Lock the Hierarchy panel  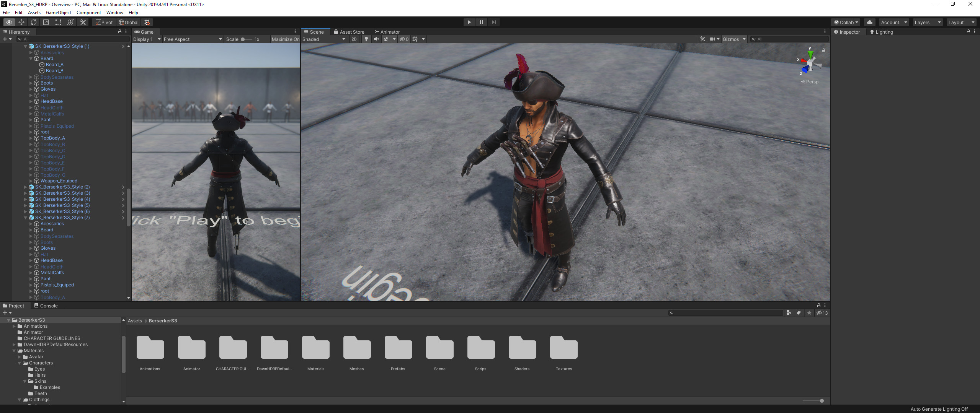click(x=120, y=32)
